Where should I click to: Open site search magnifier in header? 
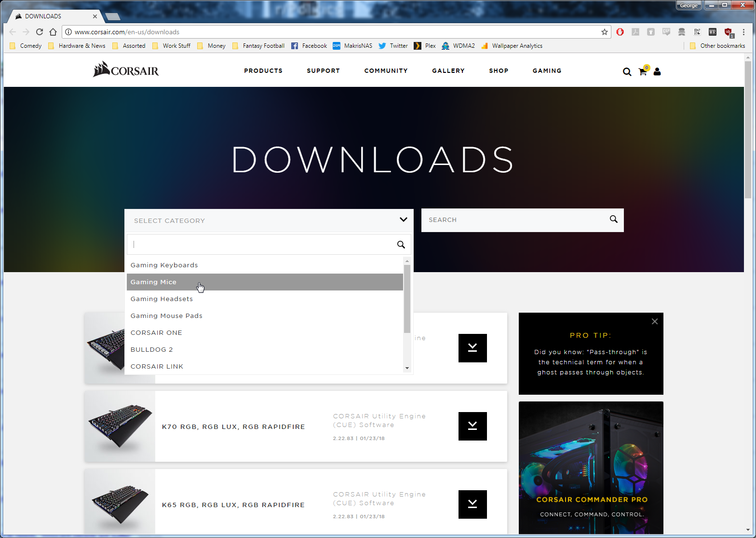pyautogui.click(x=627, y=71)
